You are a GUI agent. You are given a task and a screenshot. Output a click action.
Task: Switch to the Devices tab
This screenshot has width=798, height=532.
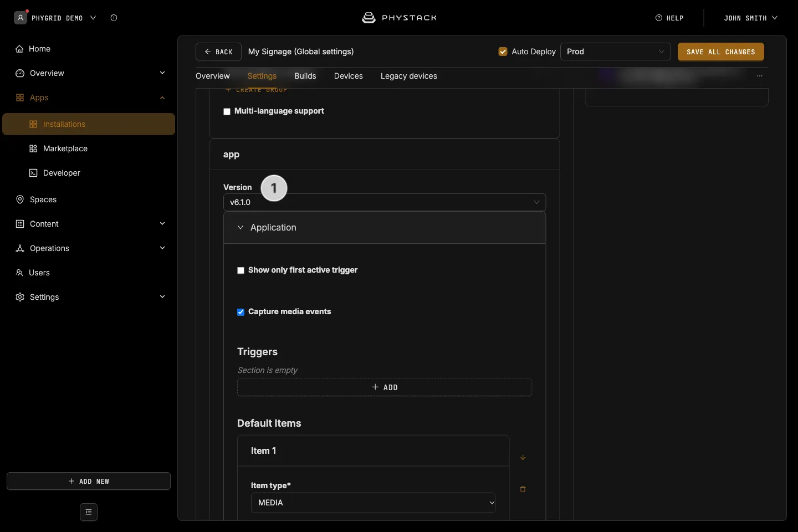349,76
